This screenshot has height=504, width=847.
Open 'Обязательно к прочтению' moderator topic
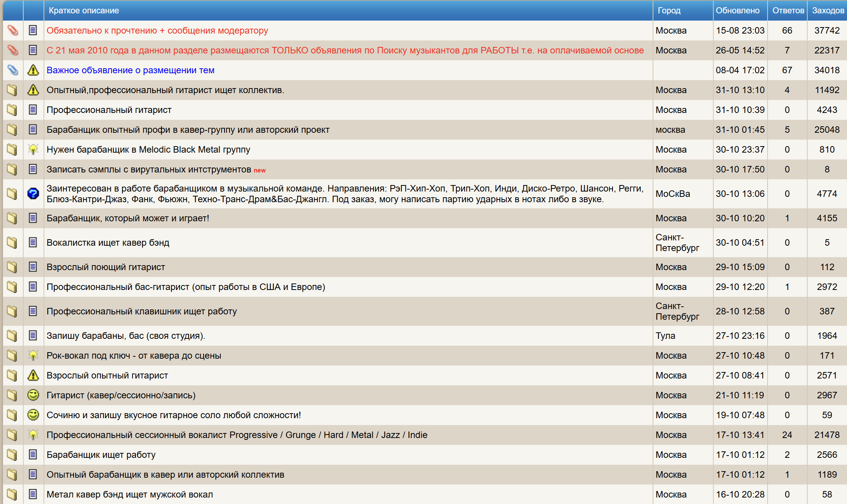point(157,31)
